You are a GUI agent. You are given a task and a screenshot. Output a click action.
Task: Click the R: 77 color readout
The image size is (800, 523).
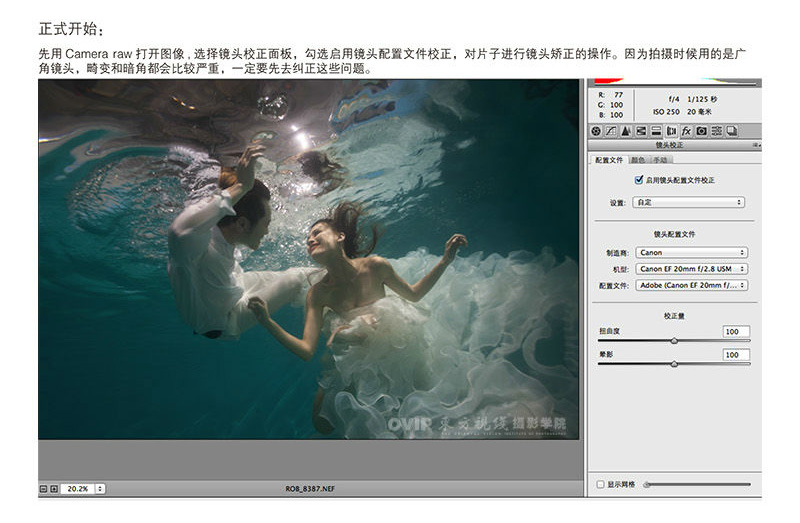[611, 95]
